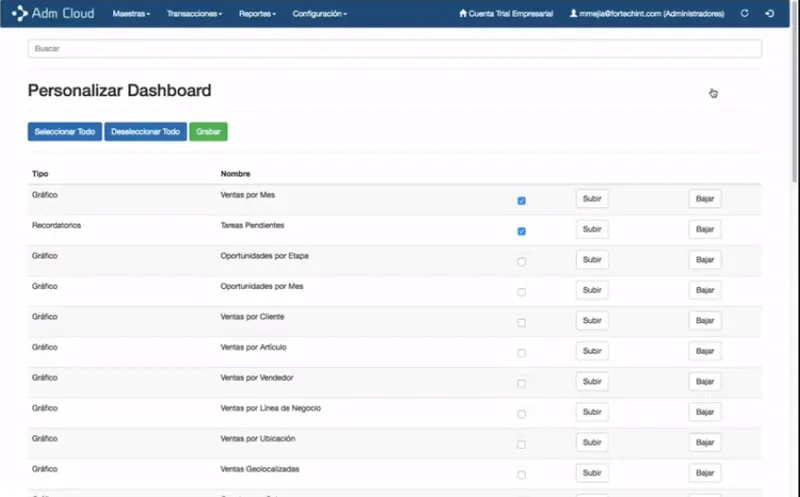
Task: Enable Oportunidades por Mes checkbox
Action: (x=521, y=292)
